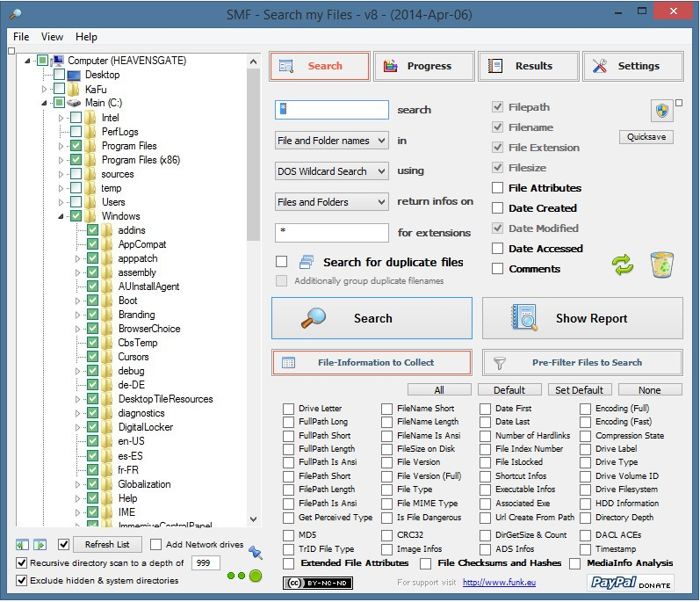Open the View menu

52,37
